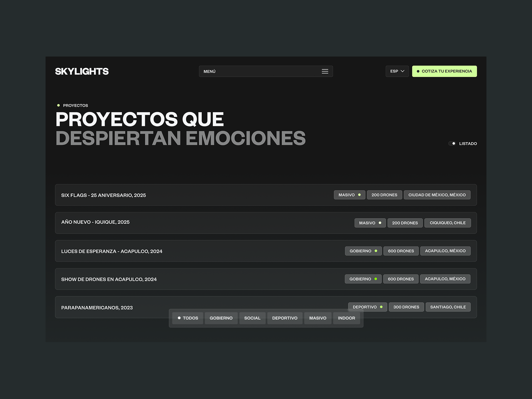Select the GOBIERNO filter tab
Image resolution: width=532 pixels, height=399 pixels.
(221, 318)
